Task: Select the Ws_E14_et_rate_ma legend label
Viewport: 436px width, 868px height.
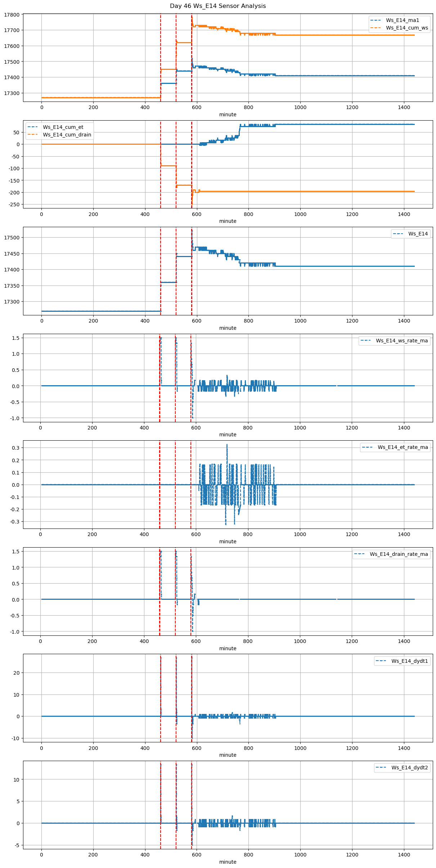Action: coord(403,448)
